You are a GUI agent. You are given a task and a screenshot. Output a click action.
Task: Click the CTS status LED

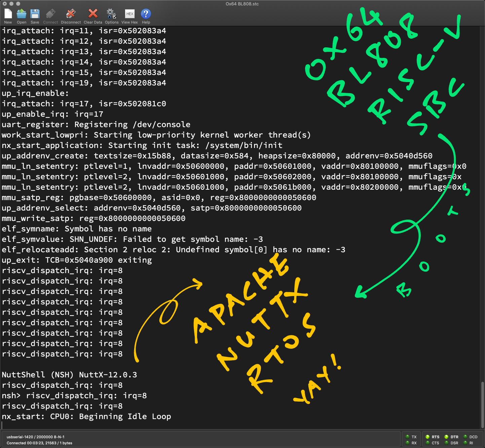tap(427, 443)
